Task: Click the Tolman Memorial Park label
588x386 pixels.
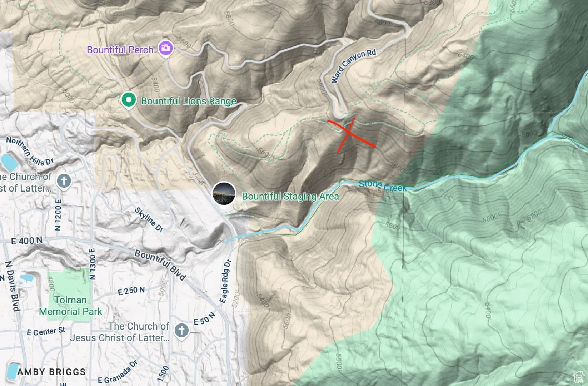Action: tap(71, 306)
